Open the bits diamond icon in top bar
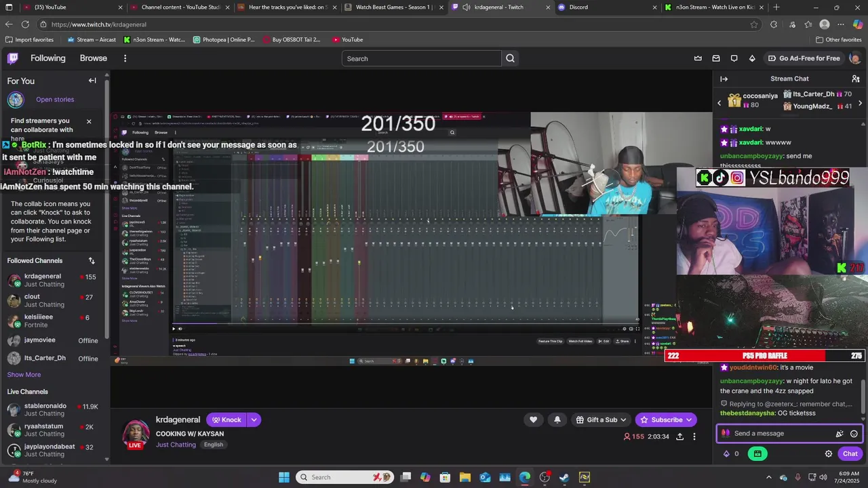Screen dimensions: 868x488 (752, 58)
